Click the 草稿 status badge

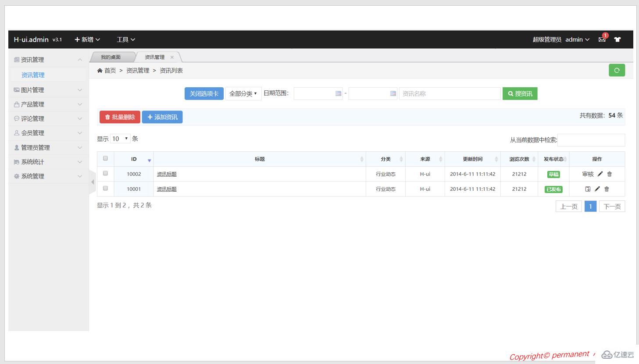pyautogui.click(x=553, y=174)
